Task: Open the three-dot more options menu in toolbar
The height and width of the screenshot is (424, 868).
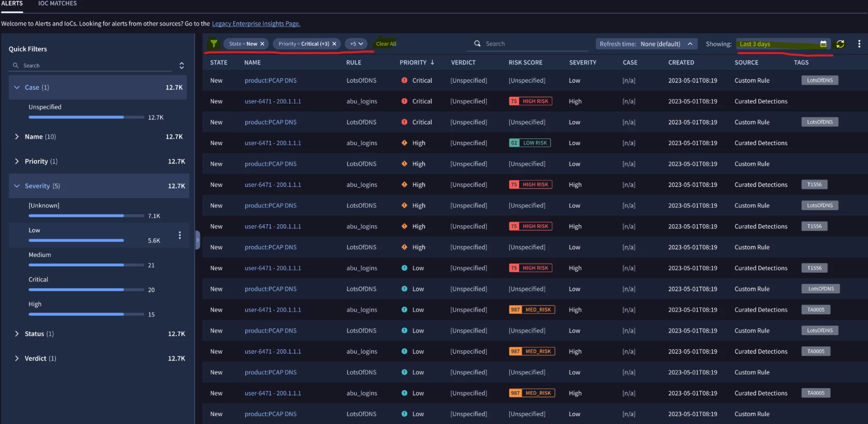Action: (x=859, y=44)
